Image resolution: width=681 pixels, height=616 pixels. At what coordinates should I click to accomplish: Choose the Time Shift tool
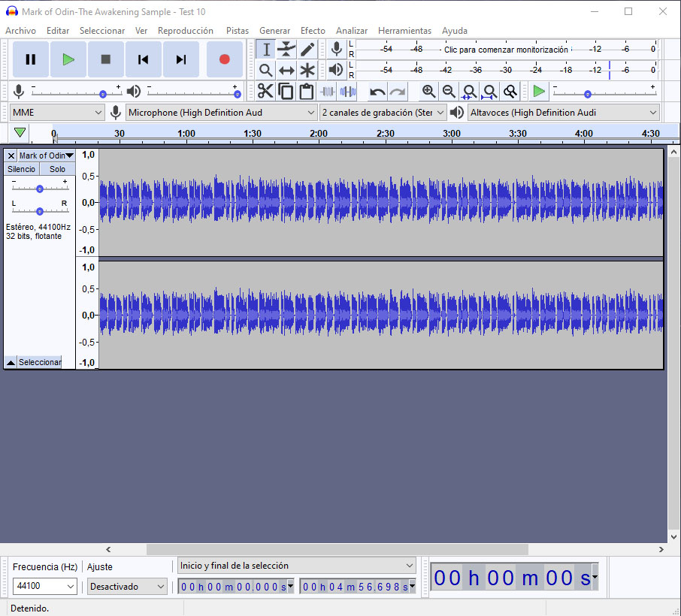[286, 71]
